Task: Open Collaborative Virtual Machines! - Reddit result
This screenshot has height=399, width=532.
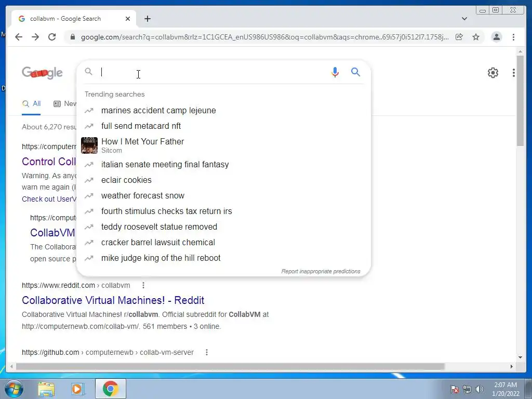Action: [113, 300]
